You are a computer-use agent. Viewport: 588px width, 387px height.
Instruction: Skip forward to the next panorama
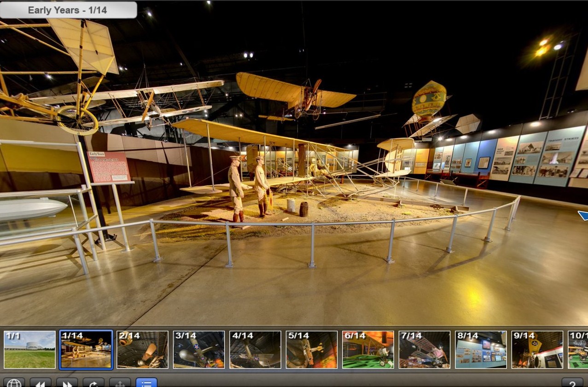(67, 383)
